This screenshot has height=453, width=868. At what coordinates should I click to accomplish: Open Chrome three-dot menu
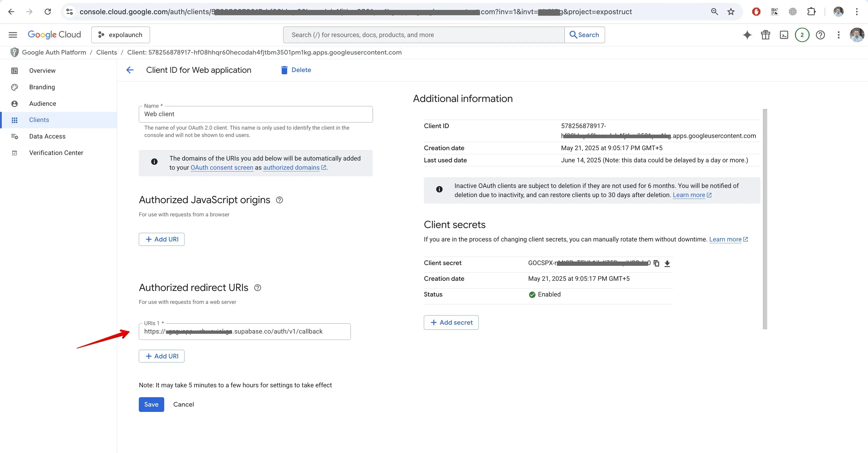click(x=857, y=12)
